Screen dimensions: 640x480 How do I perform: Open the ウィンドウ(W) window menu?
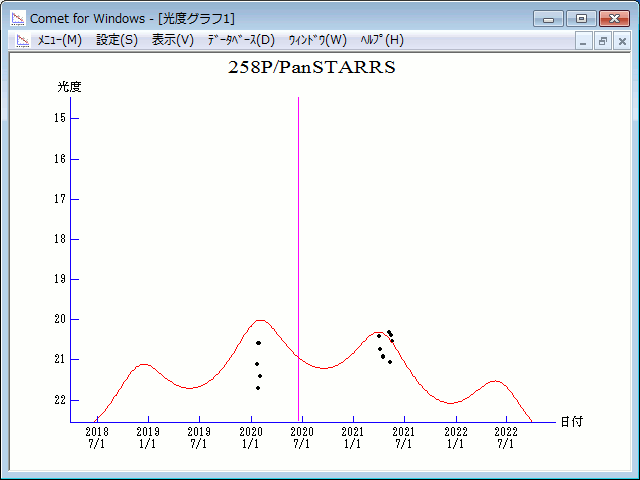(317, 40)
